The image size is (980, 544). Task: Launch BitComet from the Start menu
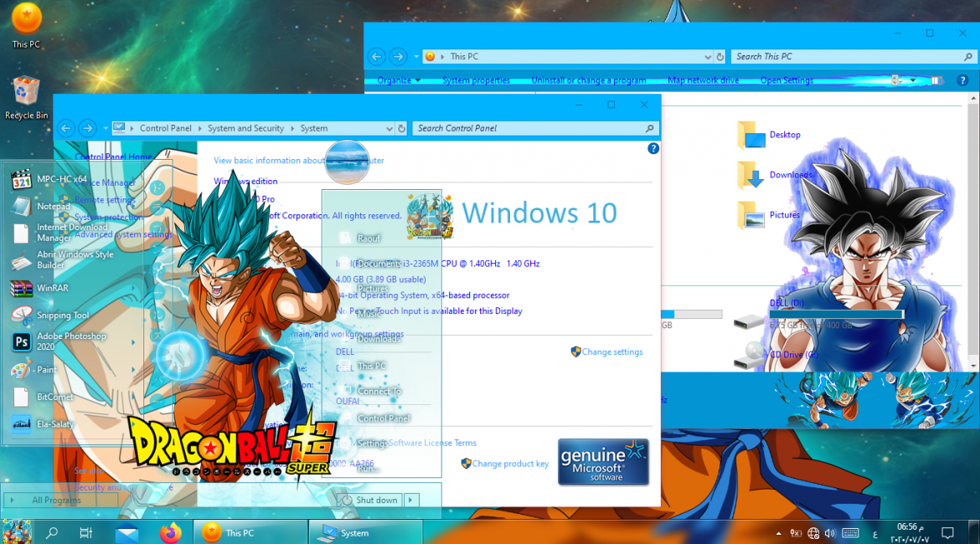click(41, 398)
